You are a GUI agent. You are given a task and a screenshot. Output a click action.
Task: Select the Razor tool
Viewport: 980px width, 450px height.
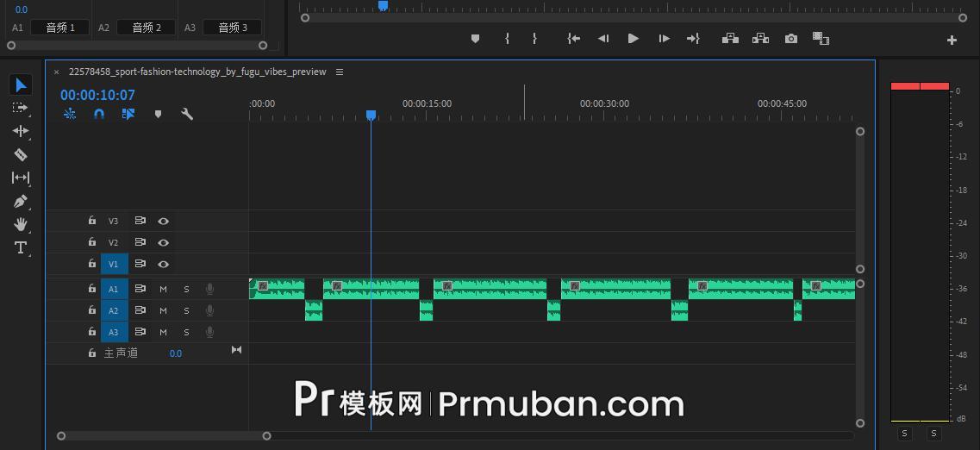pyautogui.click(x=21, y=154)
